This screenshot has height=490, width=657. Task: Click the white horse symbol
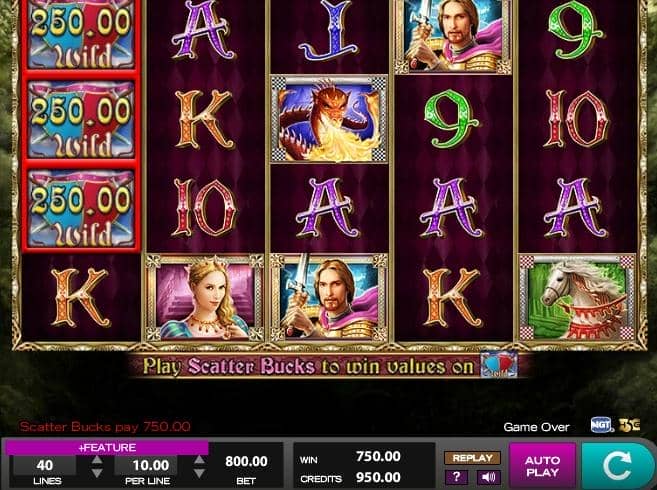click(x=577, y=297)
